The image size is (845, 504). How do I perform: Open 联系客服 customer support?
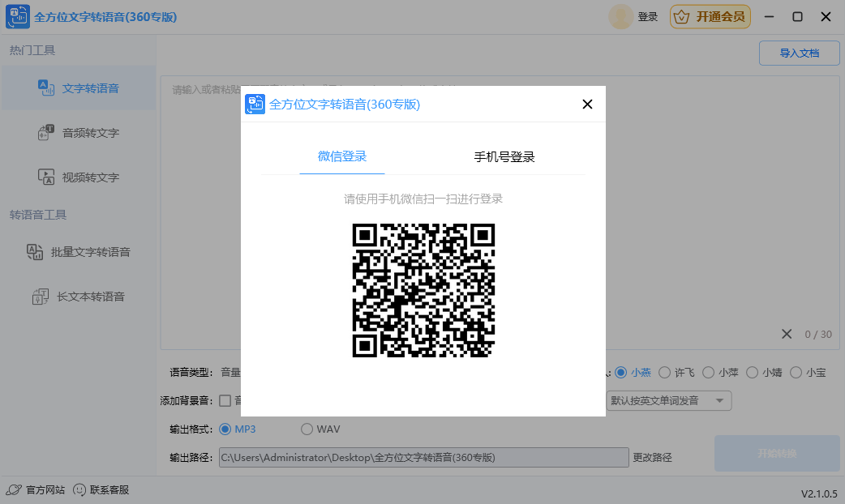coord(101,489)
